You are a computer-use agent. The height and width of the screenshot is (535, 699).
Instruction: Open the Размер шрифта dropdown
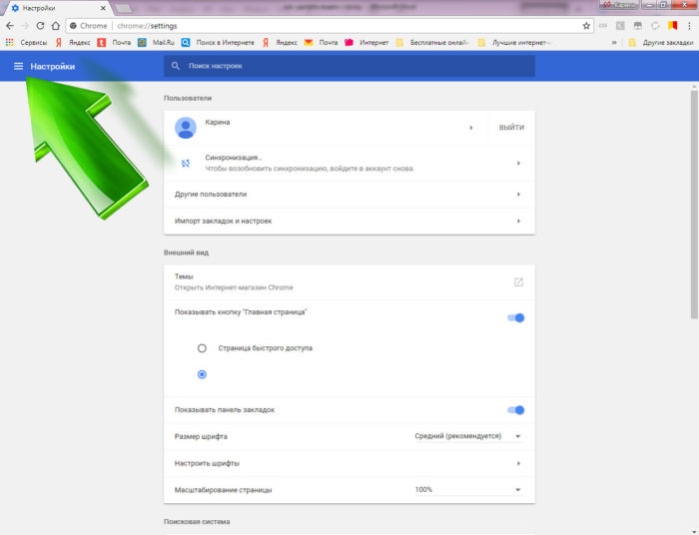pos(468,436)
